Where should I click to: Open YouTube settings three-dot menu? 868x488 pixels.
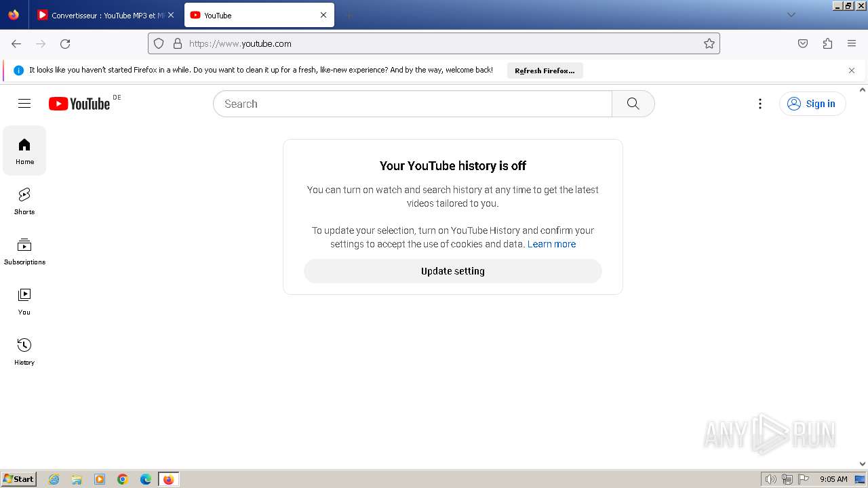click(x=760, y=104)
